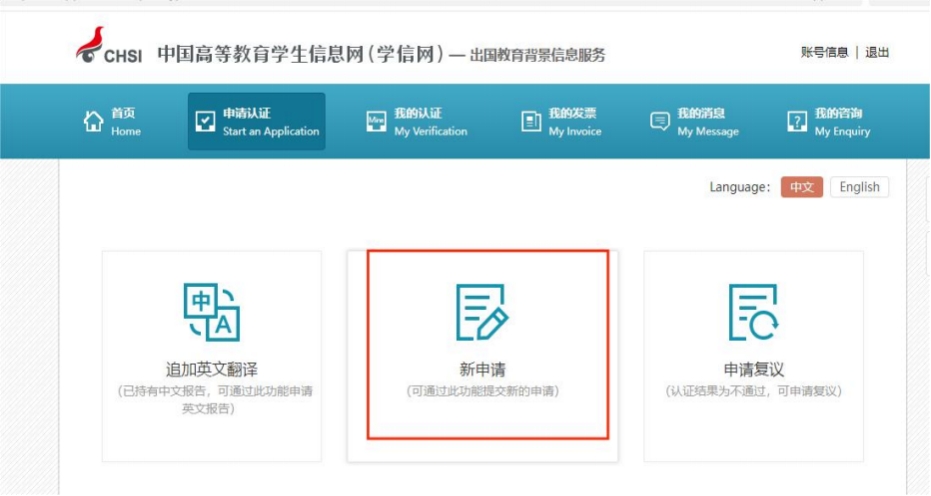Screen dimensions: 931x496
Task: Click the 申请复议 card description text
Action: click(753, 391)
